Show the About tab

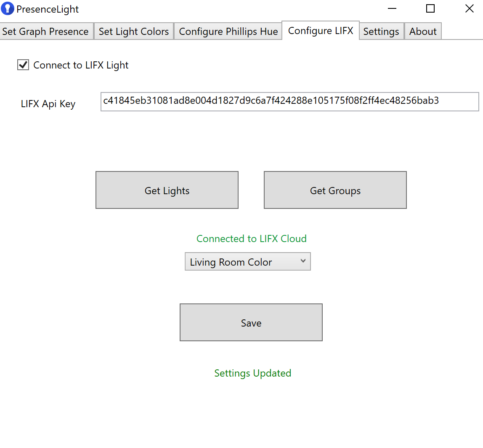[x=423, y=32]
